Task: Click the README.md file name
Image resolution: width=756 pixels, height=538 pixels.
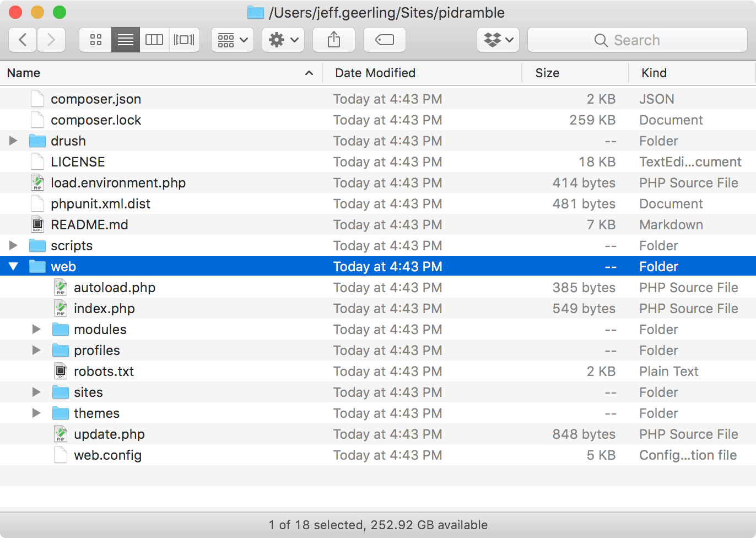Action: click(89, 224)
